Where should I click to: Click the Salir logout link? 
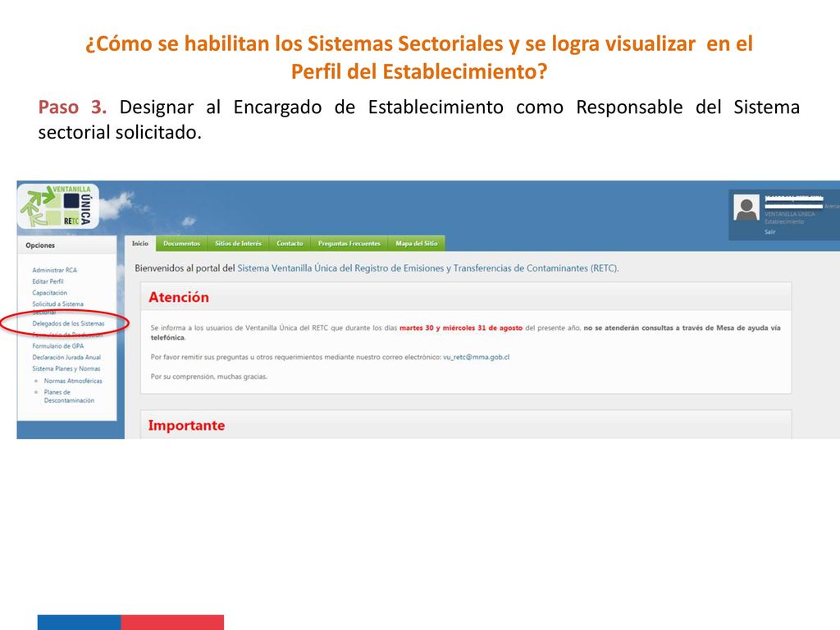click(x=769, y=232)
